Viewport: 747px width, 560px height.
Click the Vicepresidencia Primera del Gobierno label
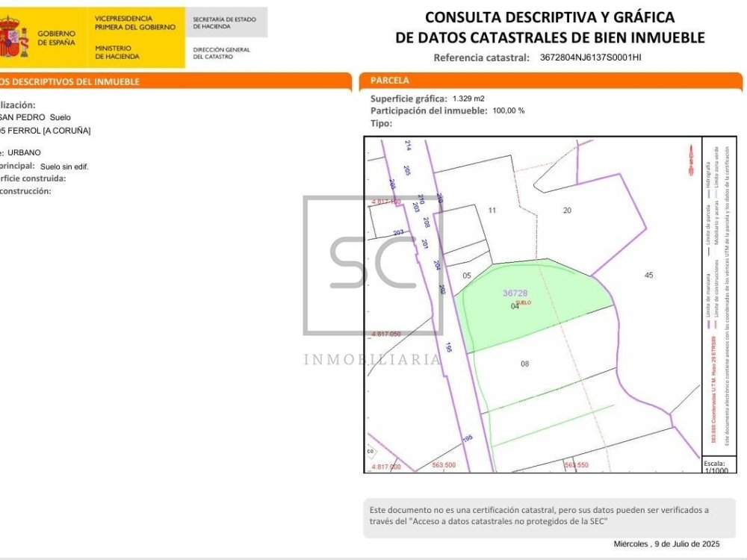tap(135, 22)
